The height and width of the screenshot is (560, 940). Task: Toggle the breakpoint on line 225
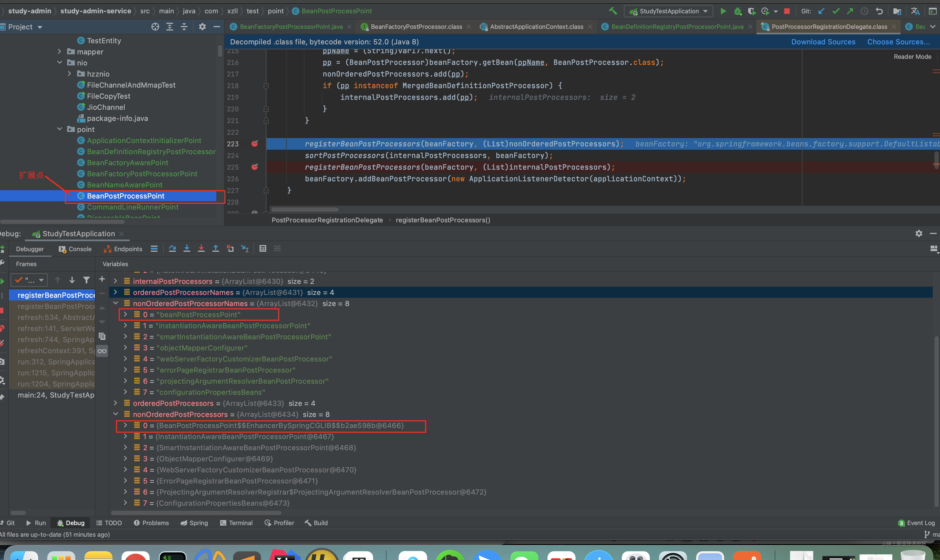point(255,167)
